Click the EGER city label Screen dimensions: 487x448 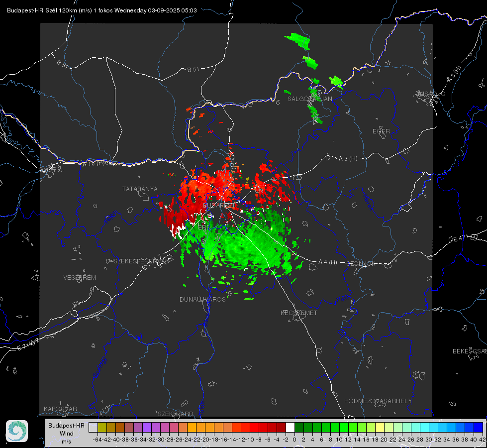381,131
